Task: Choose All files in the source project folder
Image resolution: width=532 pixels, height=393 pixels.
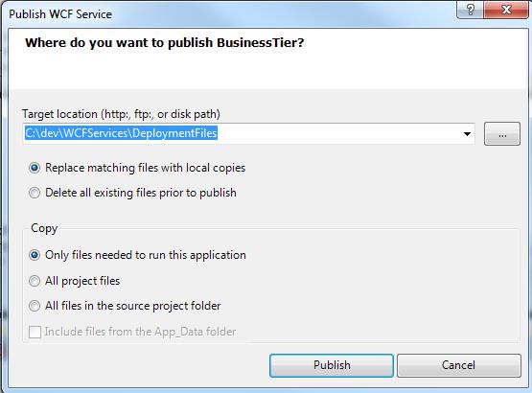Action: pyautogui.click(x=35, y=306)
